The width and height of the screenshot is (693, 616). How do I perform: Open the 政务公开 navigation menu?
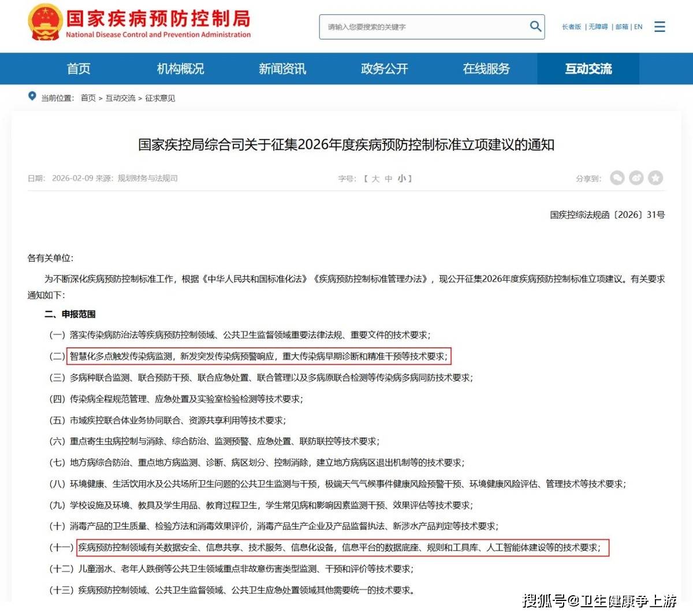pos(384,69)
